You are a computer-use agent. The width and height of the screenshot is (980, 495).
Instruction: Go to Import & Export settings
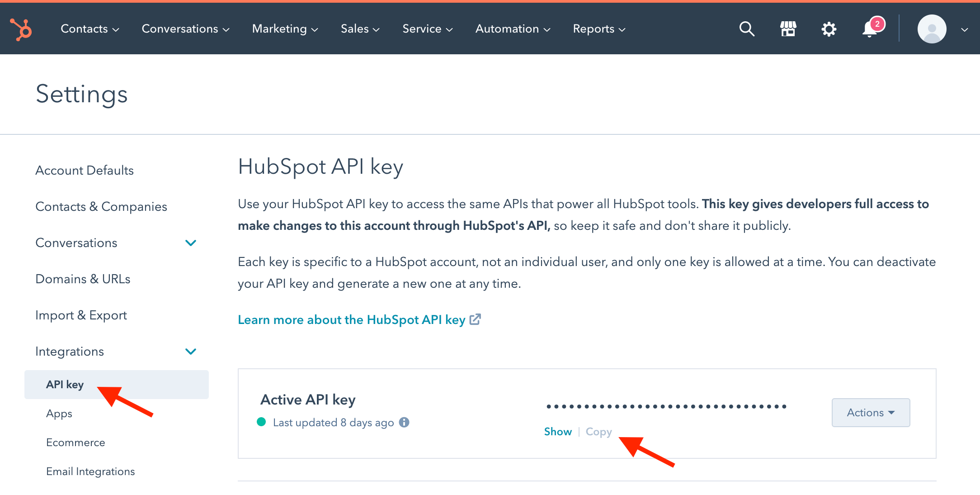point(81,315)
